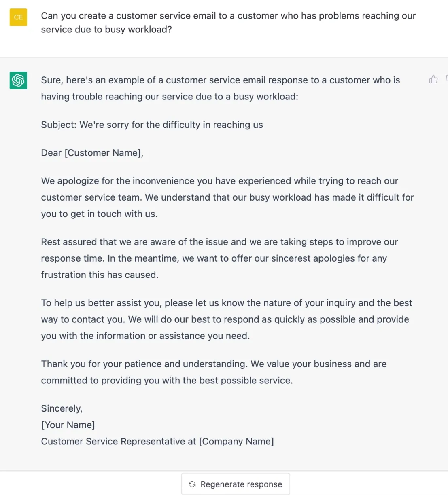Click the line "you to get in touch with us."

point(99,214)
